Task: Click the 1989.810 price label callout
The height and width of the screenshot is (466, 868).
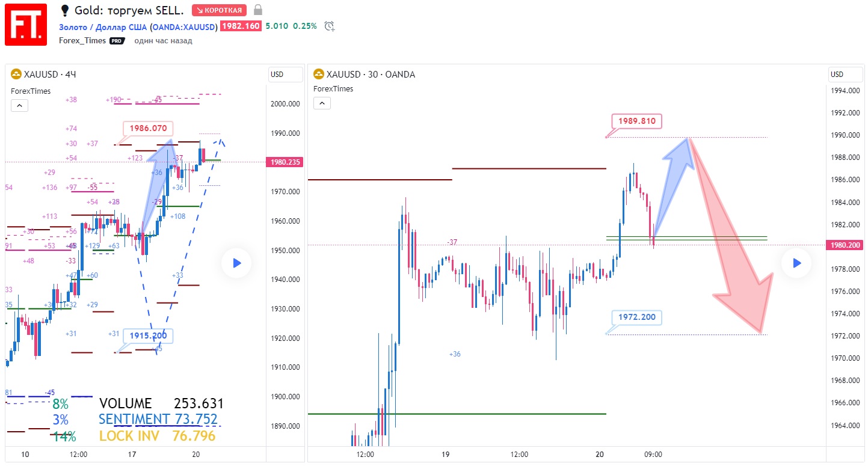Action: 637,121
